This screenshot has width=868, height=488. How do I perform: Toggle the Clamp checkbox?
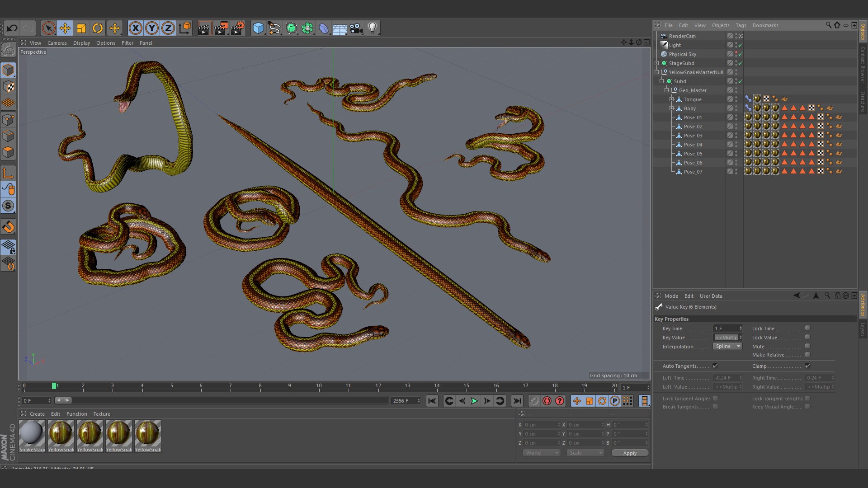tap(807, 366)
